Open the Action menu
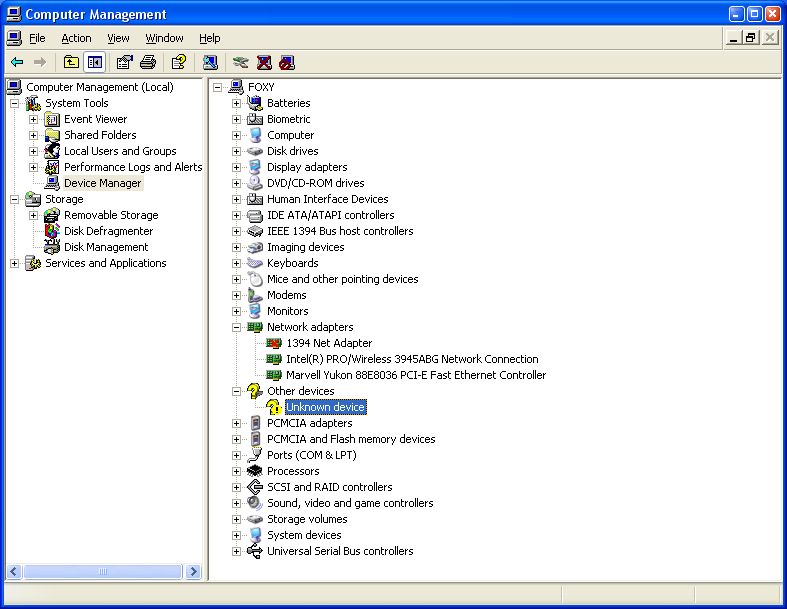This screenshot has height=609, width=787. coord(76,38)
